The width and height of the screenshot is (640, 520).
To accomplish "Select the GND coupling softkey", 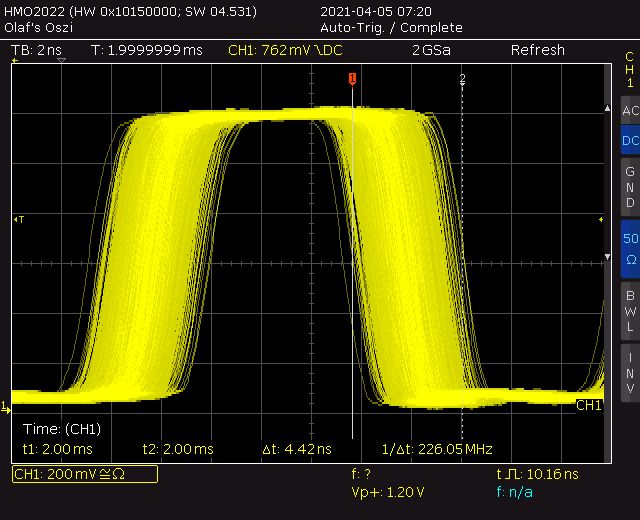I will (x=630, y=187).
